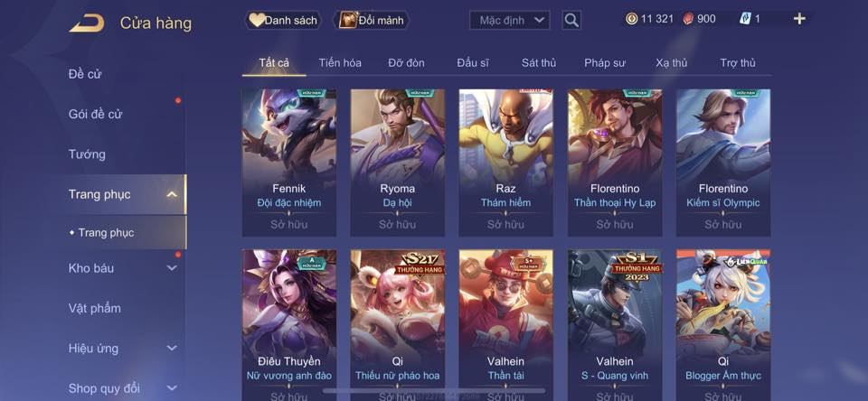
Task: Open Đổi mảnh chest button
Action: tap(372, 21)
